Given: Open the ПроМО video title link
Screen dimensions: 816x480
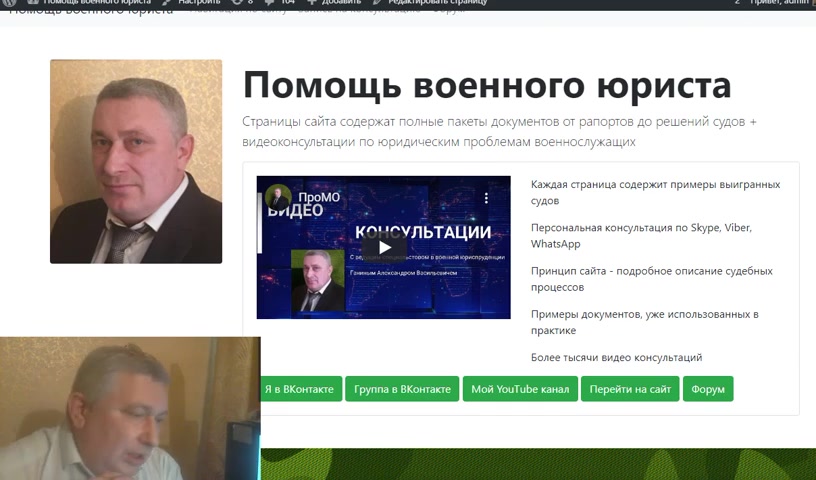Looking at the screenshot, I should [318, 197].
